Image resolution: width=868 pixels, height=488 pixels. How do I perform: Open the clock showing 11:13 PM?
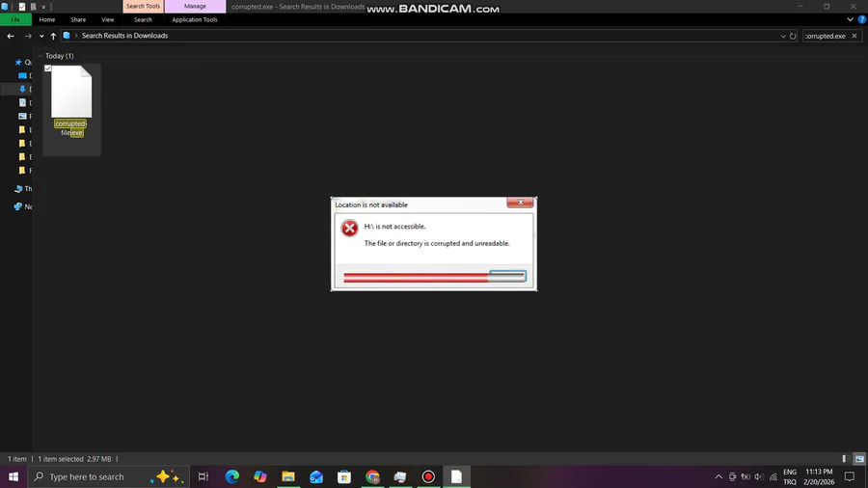[x=819, y=476]
